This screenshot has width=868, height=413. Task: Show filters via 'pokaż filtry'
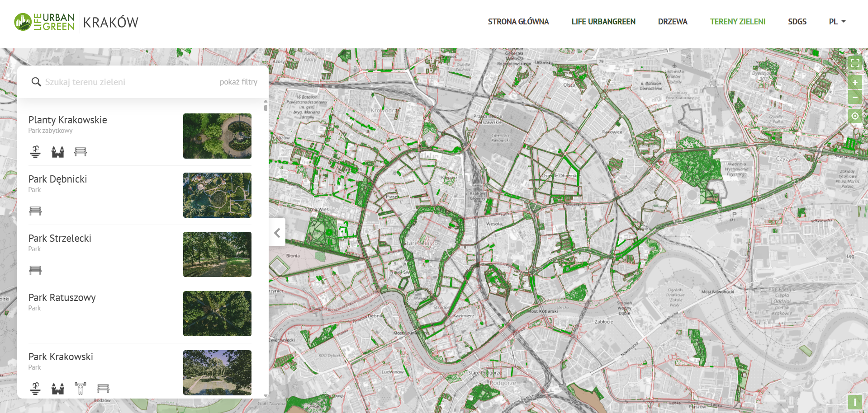[x=238, y=82]
